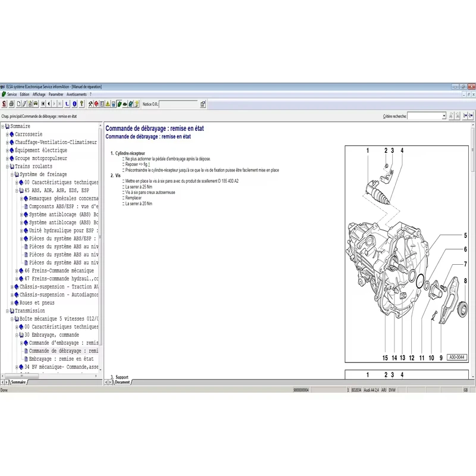This screenshot has height=476, width=476.
Task: Select '30 Embrayage, commande' tree node
Action: [x=52, y=335]
